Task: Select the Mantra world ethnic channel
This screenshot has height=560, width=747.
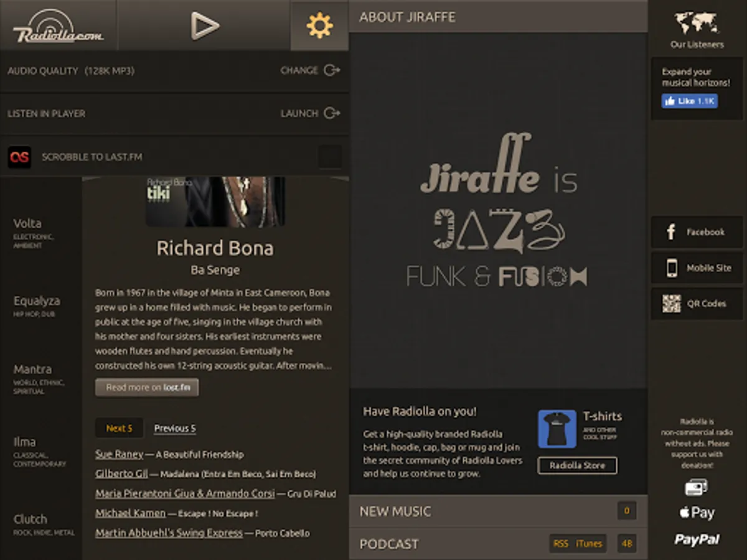Action: point(40,379)
